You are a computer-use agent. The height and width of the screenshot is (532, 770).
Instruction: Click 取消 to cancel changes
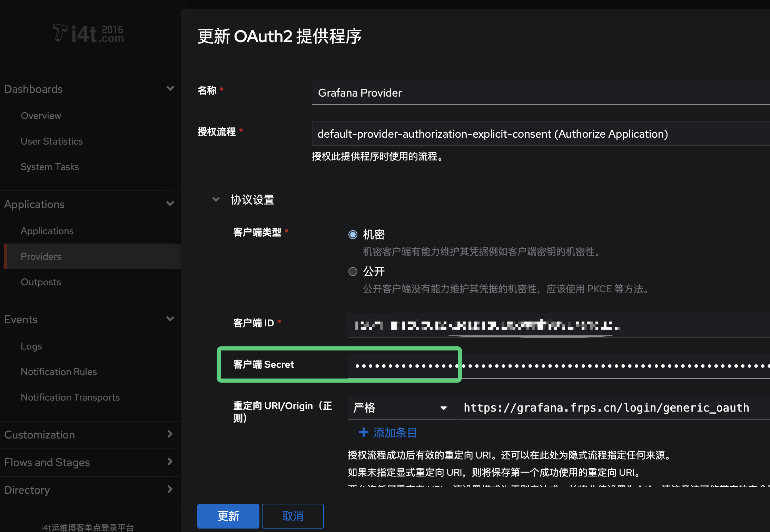pos(293,516)
